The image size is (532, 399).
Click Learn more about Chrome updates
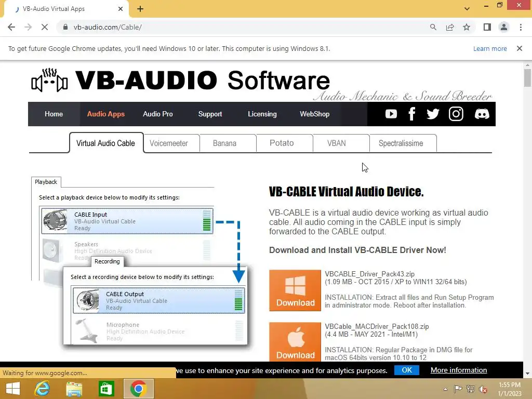click(490, 48)
